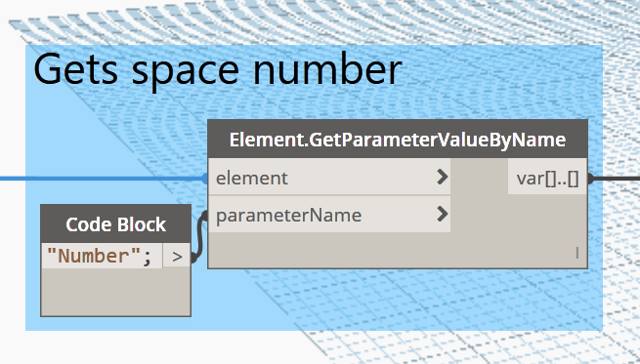Select the element input port label
The image size is (640, 364).
pos(252,179)
